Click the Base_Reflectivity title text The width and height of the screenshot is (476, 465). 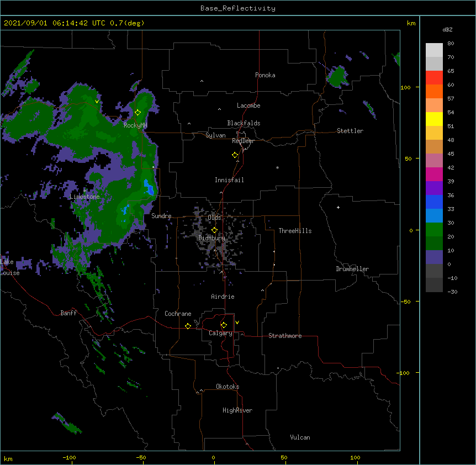[238, 8]
